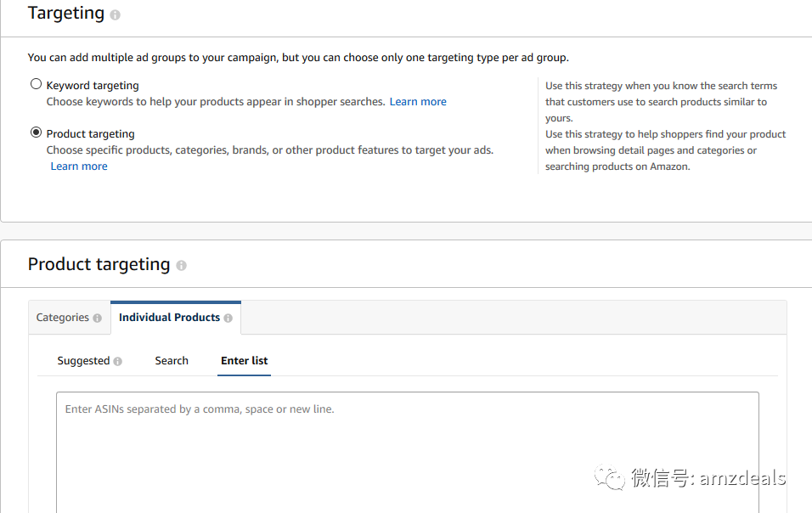Click the info icon on the Categories tab
The image size is (812, 513).
97,319
